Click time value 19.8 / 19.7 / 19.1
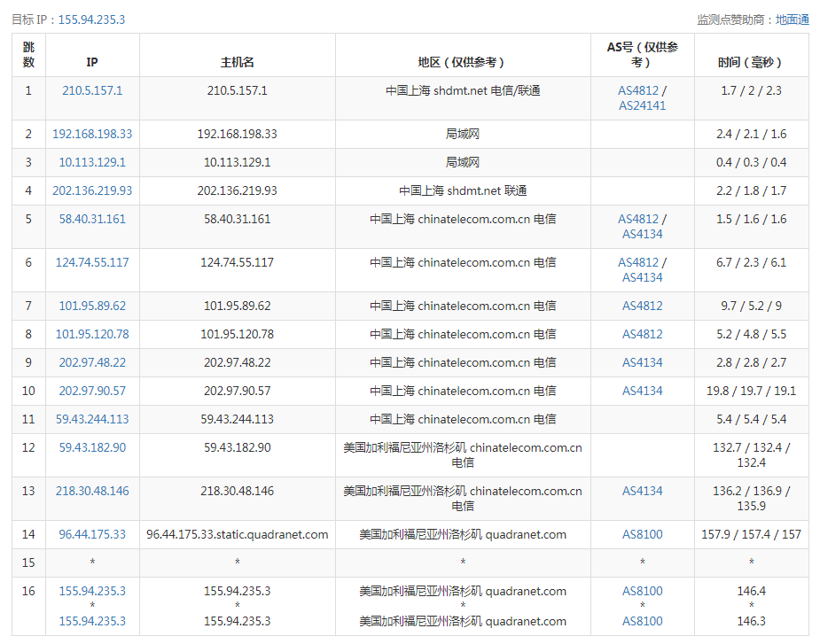 pyautogui.click(x=751, y=390)
